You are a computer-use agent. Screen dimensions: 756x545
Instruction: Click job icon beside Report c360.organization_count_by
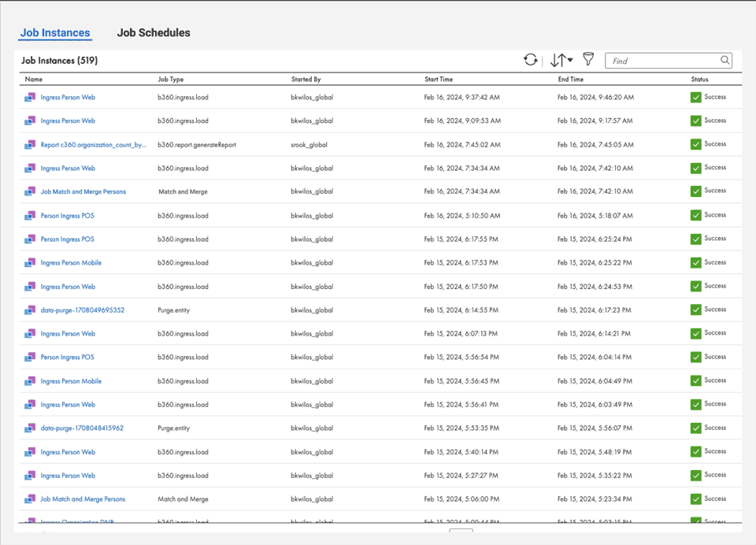click(30, 145)
